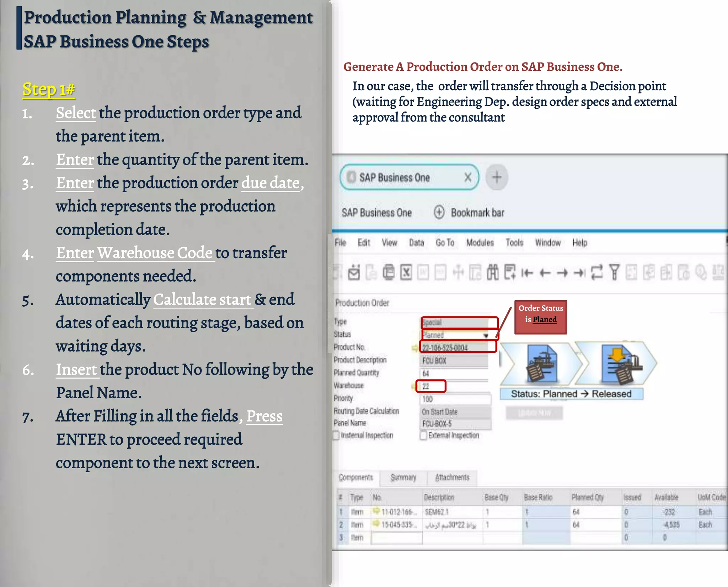Image resolution: width=728 pixels, height=587 pixels.
Task: Tick the External Inspection checkbox
Action: coord(423,435)
